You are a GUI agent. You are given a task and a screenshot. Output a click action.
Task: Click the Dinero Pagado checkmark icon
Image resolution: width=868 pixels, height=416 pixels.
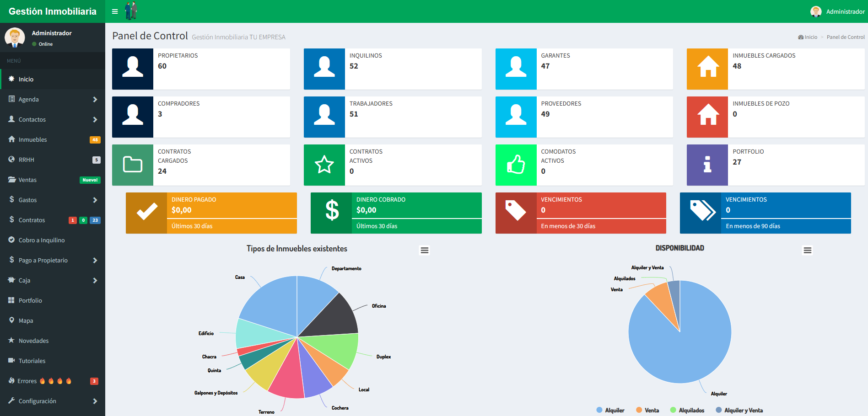click(x=146, y=213)
